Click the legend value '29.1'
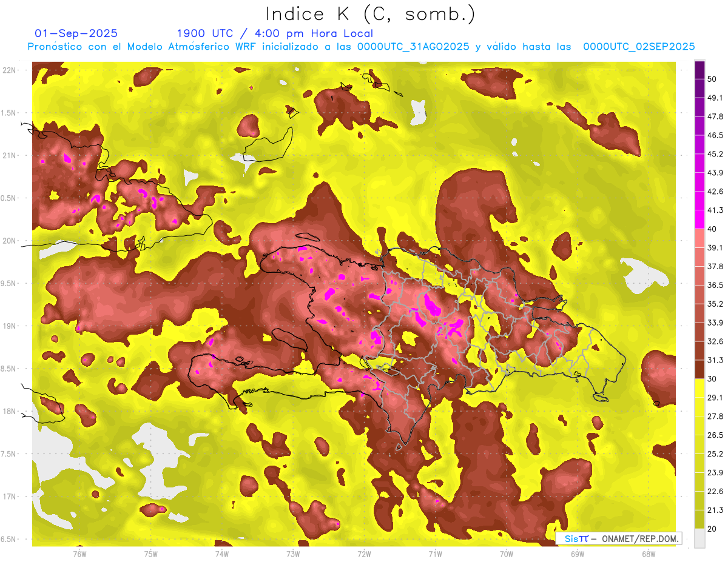This screenshot has height=562, width=728. point(715,398)
